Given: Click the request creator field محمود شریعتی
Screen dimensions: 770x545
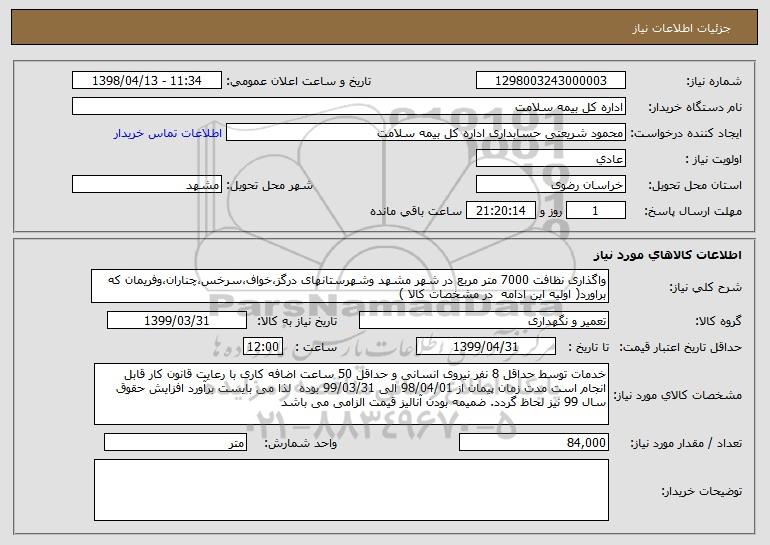Looking at the screenshot, I should click(426, 133).
